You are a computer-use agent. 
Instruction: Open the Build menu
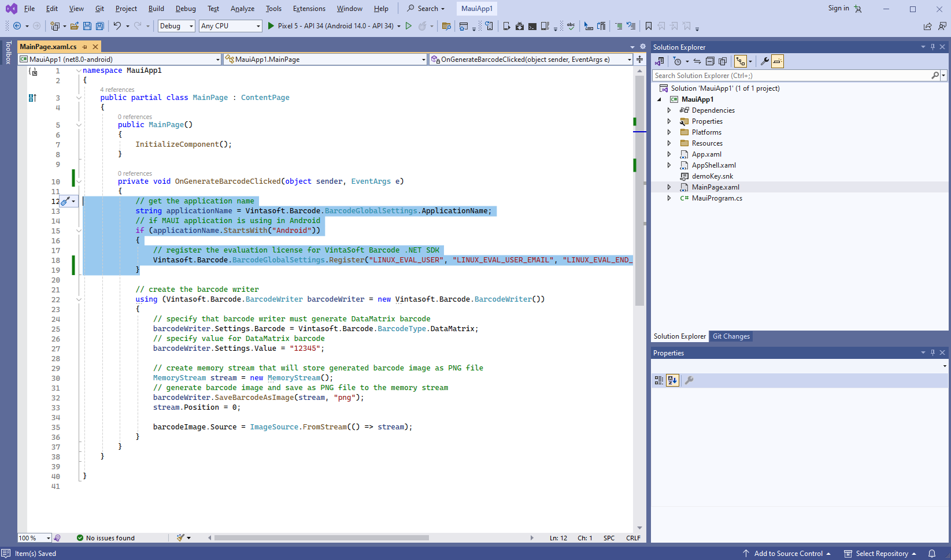tap(156, 9)
